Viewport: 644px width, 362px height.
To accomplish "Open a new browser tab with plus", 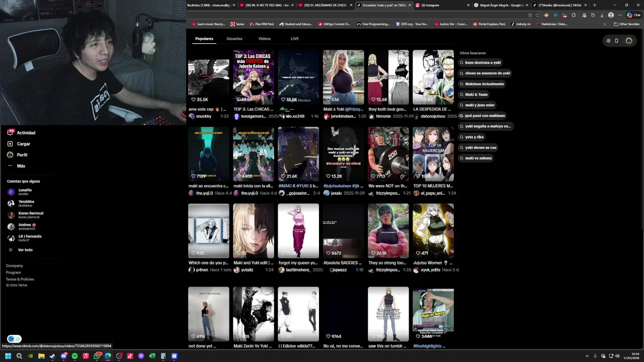I will [594, 5].
